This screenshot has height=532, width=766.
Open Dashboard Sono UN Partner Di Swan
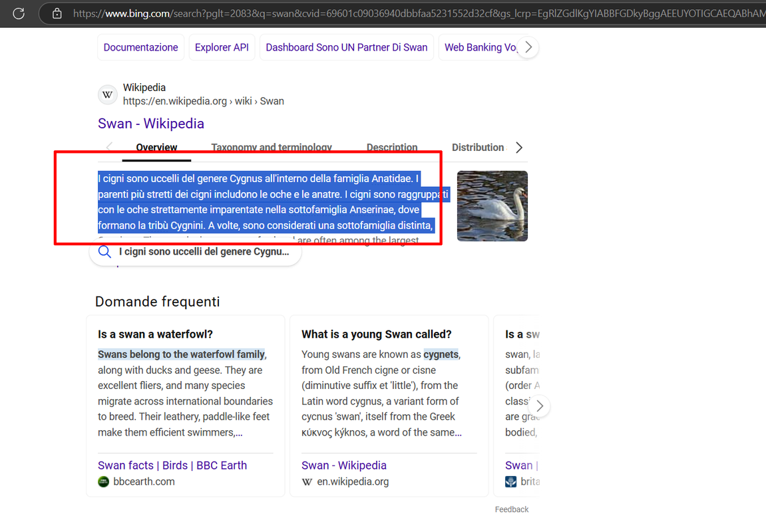pyautogui.click(x=346, y=47)
